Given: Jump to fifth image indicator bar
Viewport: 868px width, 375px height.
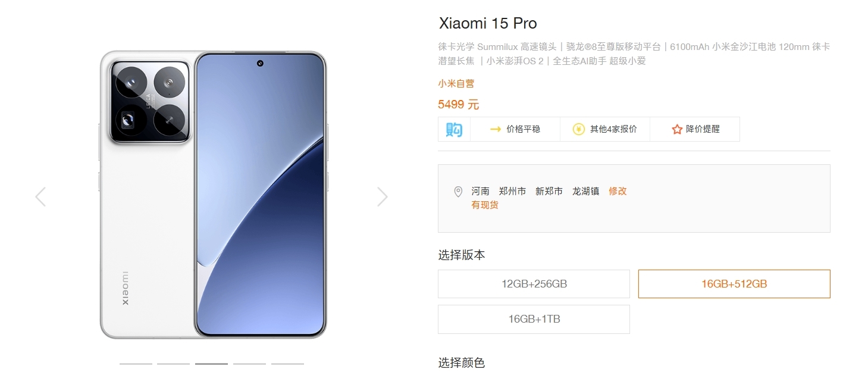Looking at the screenshot, I should [287, 364].
